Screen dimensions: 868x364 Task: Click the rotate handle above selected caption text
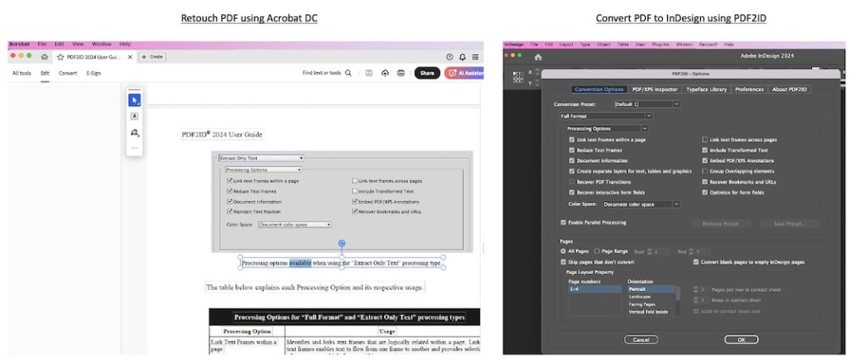(x=342, y=244)
